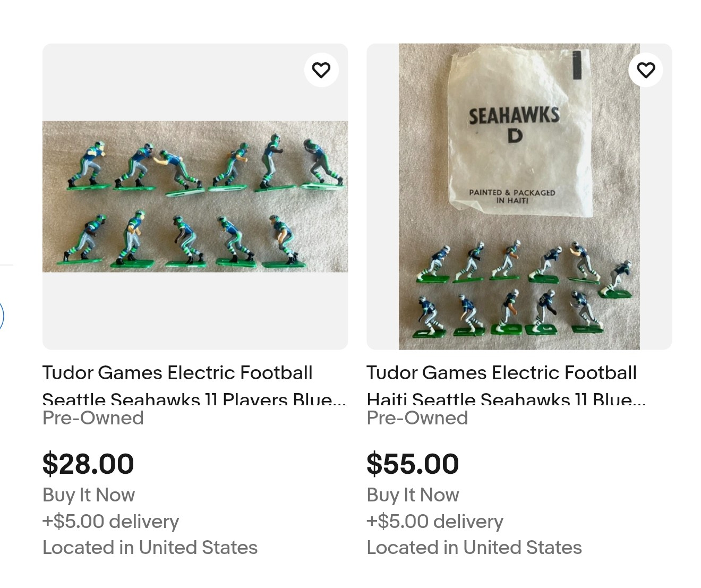Open the photo of figures for the $28.00 listing

(x=195, y=197)
